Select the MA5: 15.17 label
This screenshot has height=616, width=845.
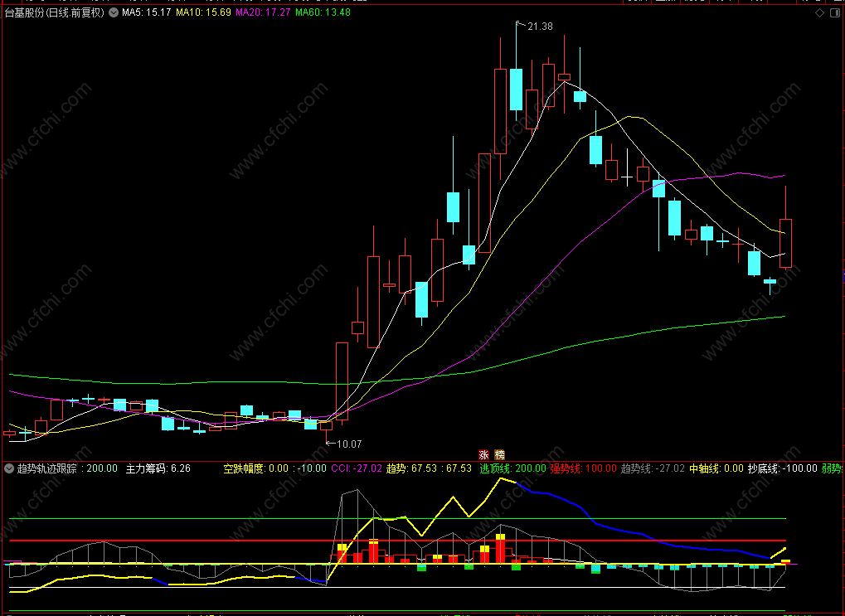pyautogui.click(x=146, y=12)
